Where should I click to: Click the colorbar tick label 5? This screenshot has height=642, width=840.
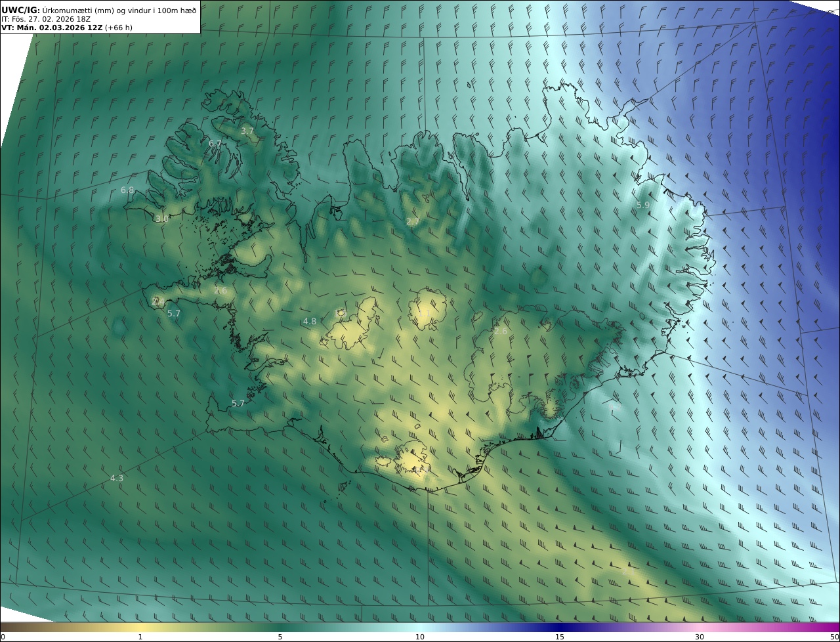[280, 637]
